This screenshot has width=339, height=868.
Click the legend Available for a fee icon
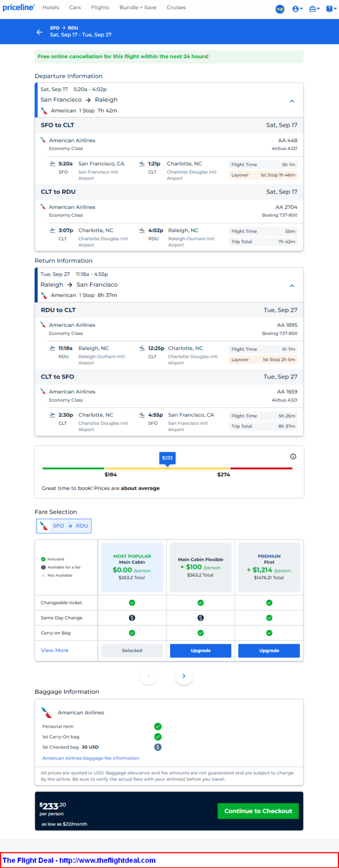click(x=44, y=567)
